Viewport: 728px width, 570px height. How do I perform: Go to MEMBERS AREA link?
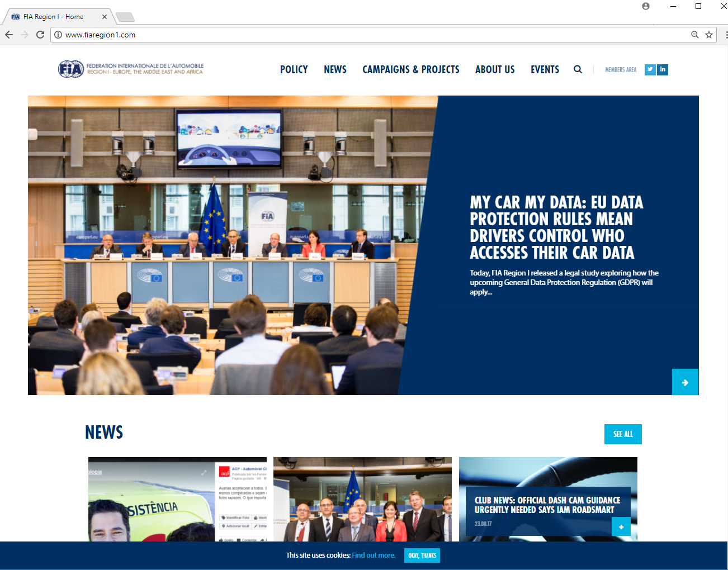(621, 70)
